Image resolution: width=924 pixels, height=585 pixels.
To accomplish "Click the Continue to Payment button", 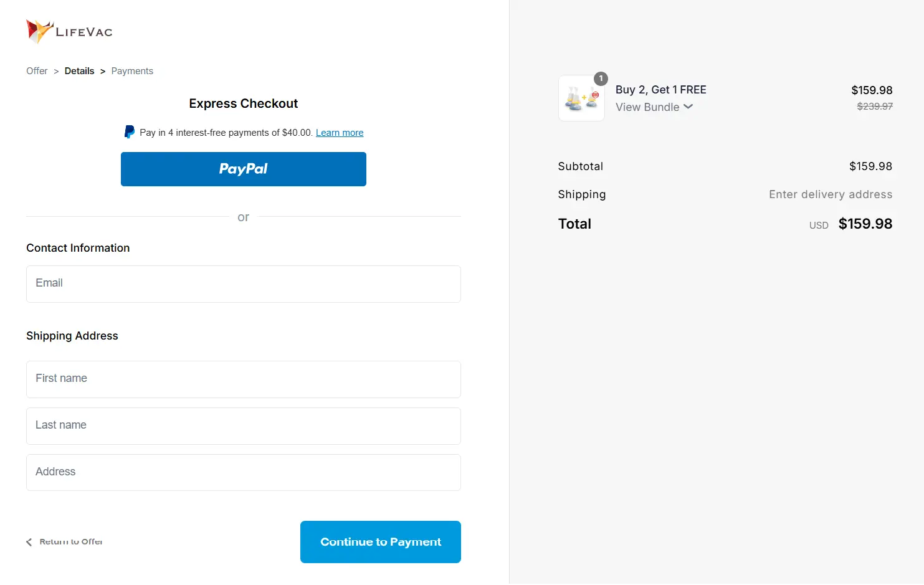I will pos(380,541).
